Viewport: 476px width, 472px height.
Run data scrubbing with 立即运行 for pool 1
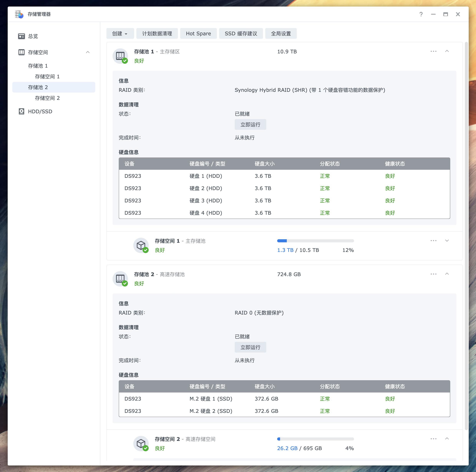pyautogui.click(x=250, y=124)
